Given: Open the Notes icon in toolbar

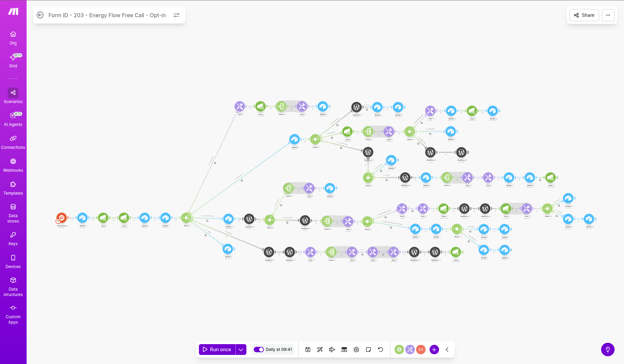Looking at the screenshot, I should (368, 350).
